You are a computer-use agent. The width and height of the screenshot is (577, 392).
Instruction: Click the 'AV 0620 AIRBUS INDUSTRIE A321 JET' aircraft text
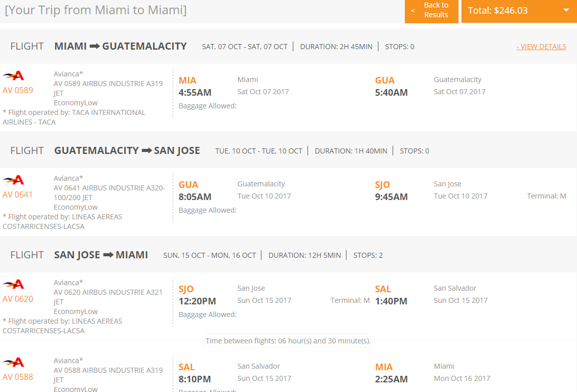tap(108, 297)
